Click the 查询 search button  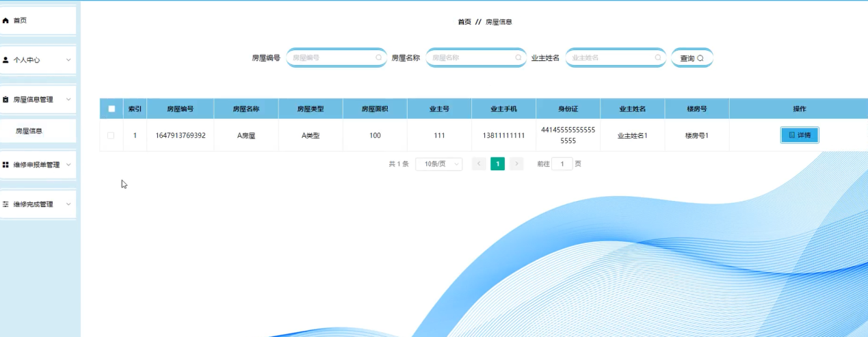pyautogui.click(x=692, y=58)
